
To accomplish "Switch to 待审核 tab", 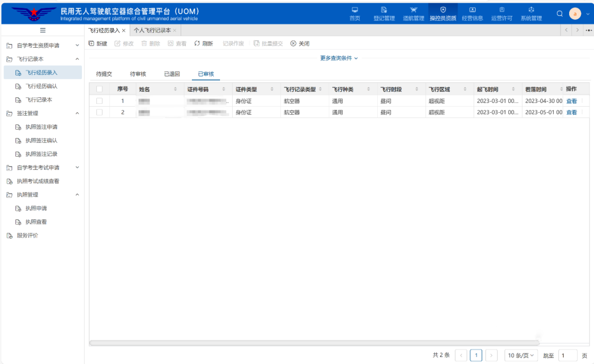I will pos(138,74).
